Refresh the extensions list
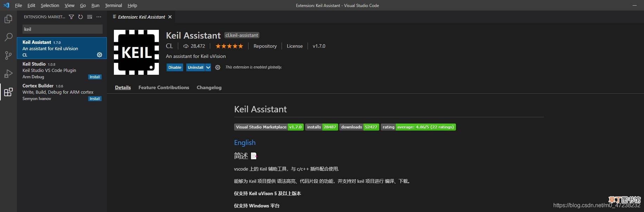The image size is (644, 212). pos(80,17)
